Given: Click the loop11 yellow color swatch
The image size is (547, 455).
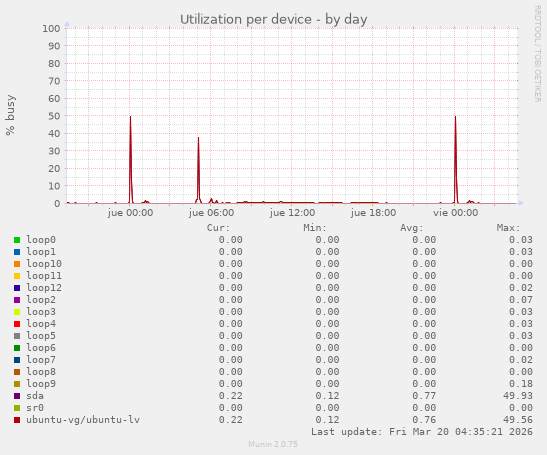Looking at the screenshot, I should [x=17, y=276].
